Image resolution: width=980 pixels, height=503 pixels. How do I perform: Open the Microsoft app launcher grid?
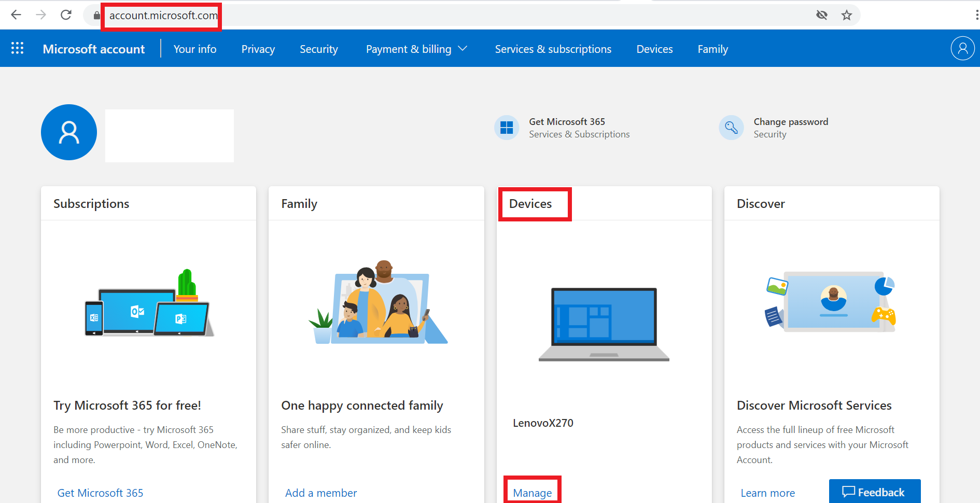click(x=17, y=48)
